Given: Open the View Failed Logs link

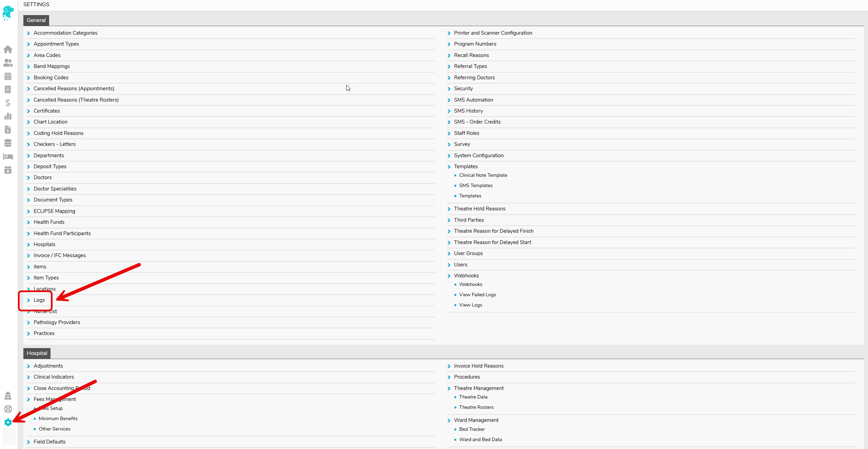Looking at the screenshot, I should pyautogui.click(x=477, y=295).
